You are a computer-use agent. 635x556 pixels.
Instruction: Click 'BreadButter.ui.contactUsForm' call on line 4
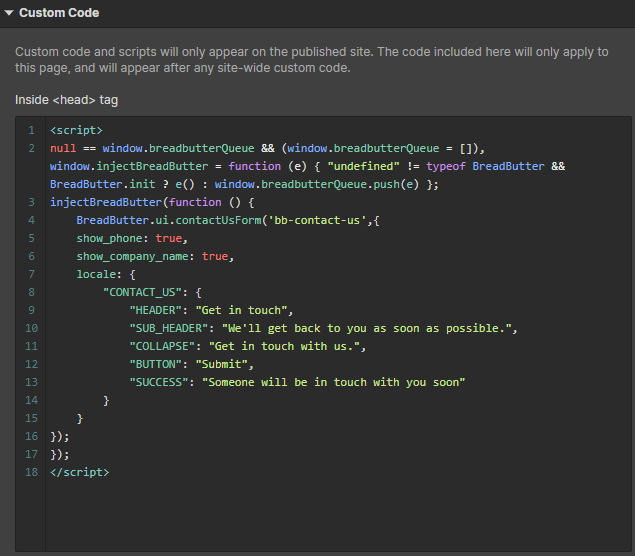[x=169, y=220]
